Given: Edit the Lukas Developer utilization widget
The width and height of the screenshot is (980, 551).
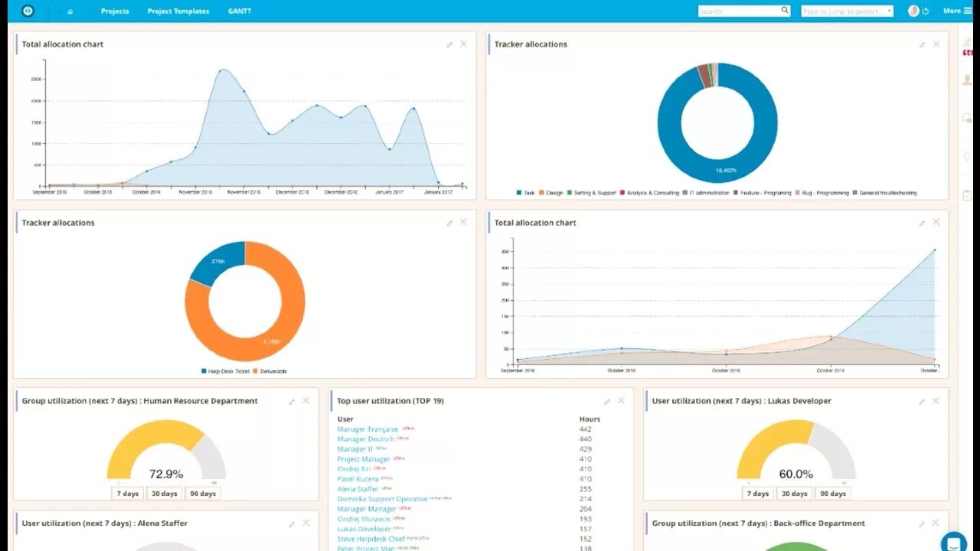Looking at the screenshot, I should [922, 401].
